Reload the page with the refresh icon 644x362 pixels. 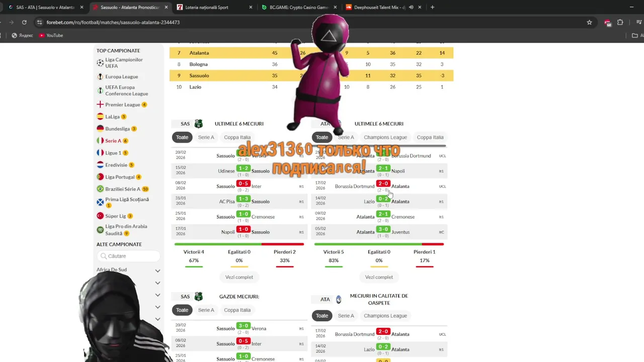[x=24, y=22]
